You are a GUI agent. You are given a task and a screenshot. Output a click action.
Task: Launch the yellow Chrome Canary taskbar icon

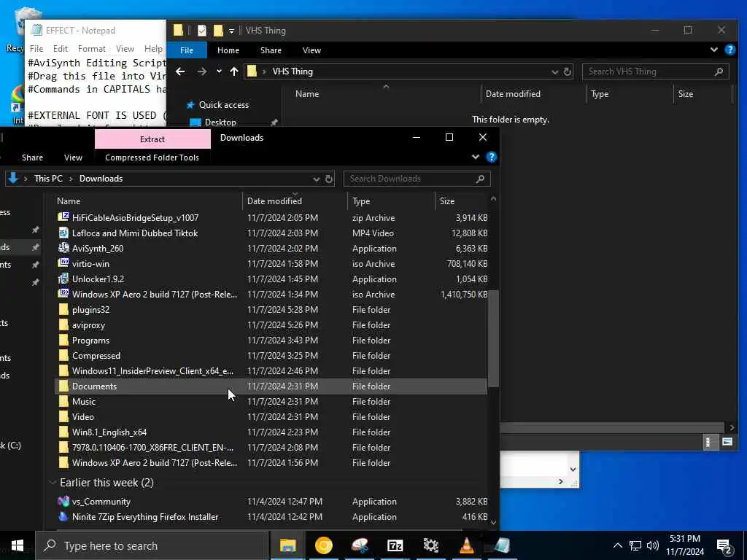click(323, 545)
